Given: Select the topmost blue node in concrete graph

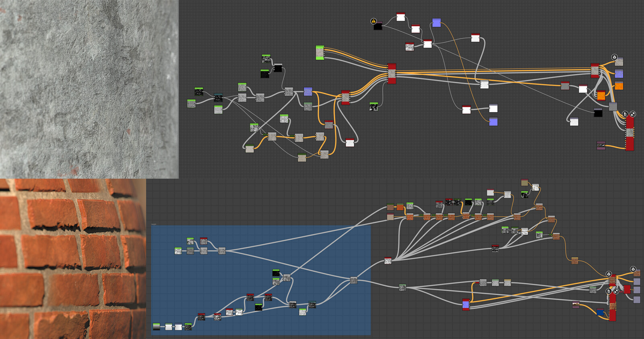Looking at the screenshot, I should click(436, 22).
